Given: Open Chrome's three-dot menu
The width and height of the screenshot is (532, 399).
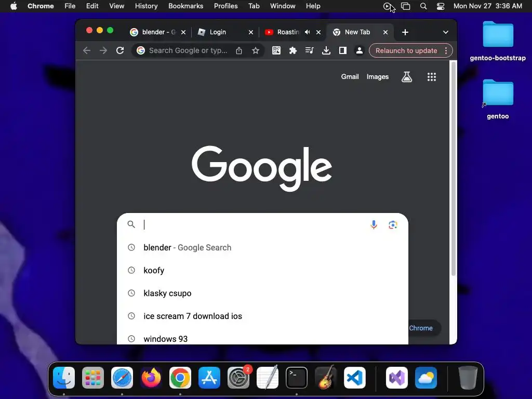Looking at the screenshot, I should 446,50.
